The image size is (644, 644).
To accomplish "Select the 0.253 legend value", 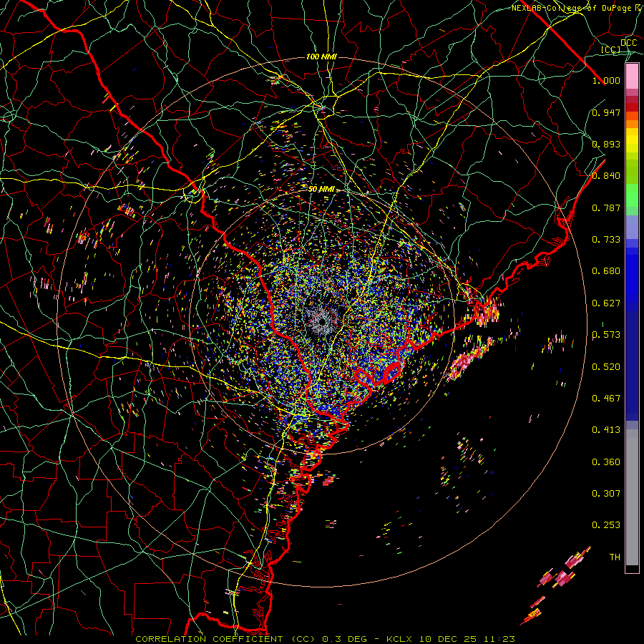I will 606,525.
